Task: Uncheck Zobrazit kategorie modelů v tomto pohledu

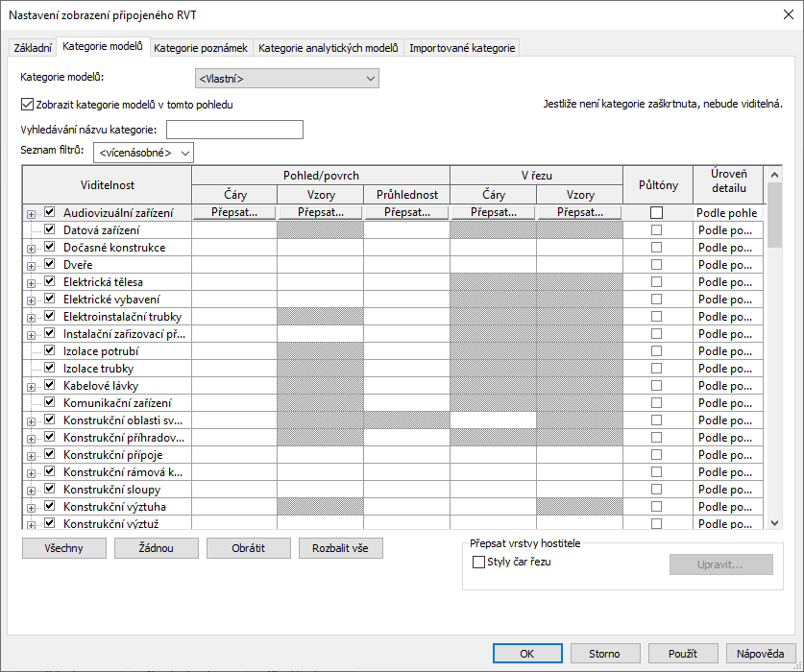Action: point(27,105)
